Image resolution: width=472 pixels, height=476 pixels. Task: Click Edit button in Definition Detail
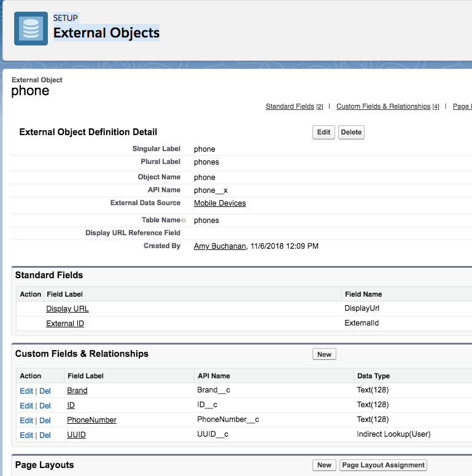pos(323,132)
